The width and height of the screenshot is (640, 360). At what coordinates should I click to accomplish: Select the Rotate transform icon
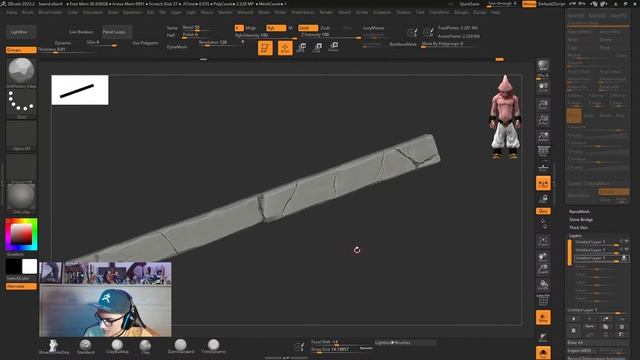333,48
